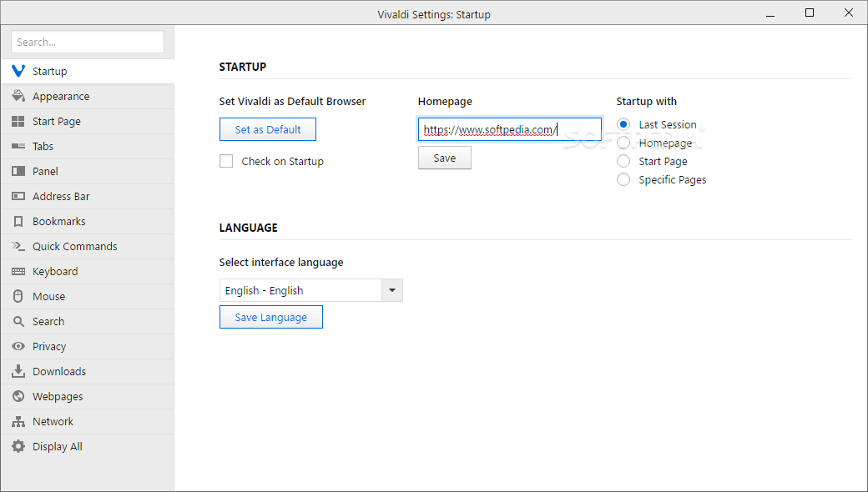Expand the interface language dropdown arrow
This screenshot has height=492, width=868.
point(392,290)
